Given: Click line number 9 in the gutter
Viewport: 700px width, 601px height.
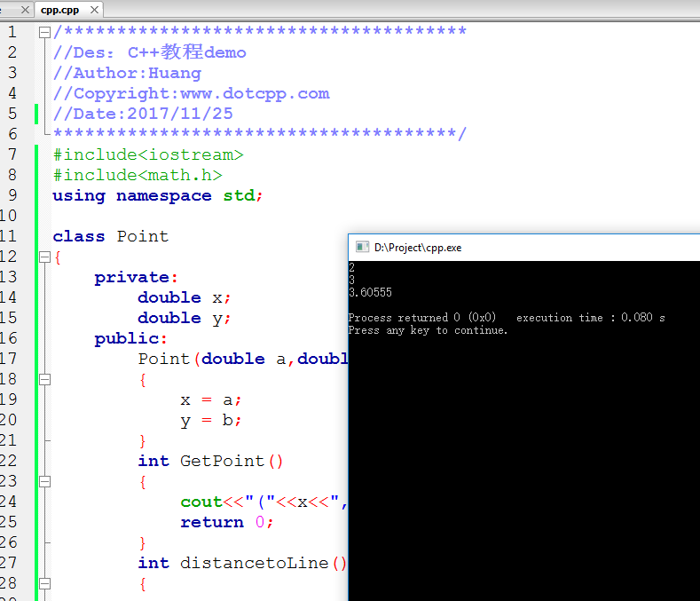Looking at the screenshot, I should coord(12,195).
